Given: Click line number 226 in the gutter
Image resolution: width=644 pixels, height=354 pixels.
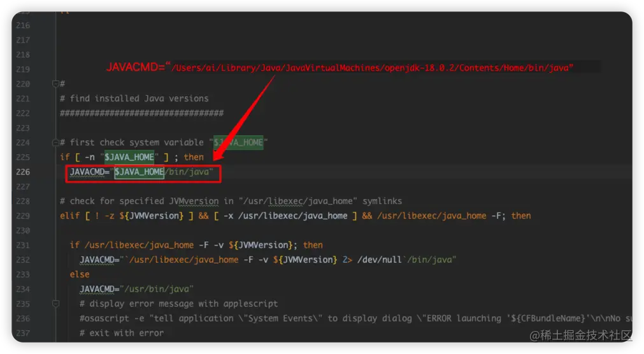Looking at the screenshot, I should point(23,172).
